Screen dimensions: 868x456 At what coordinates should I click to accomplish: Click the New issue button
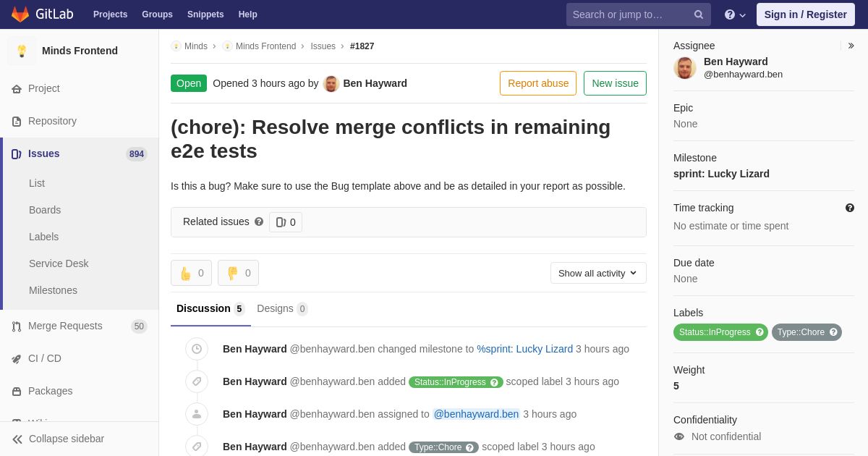[615, 83]
